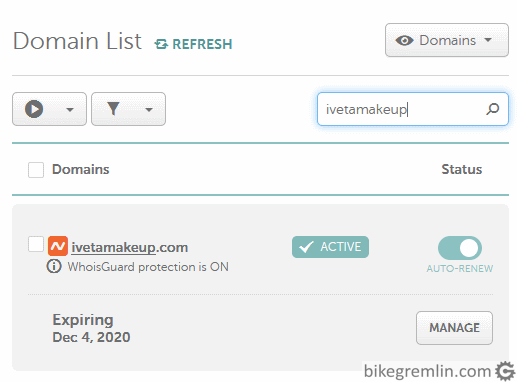Click the eye icon in Domains view button
Viewport: 517px width, 382px height.
pyautogui.click(x=404, y=41)
